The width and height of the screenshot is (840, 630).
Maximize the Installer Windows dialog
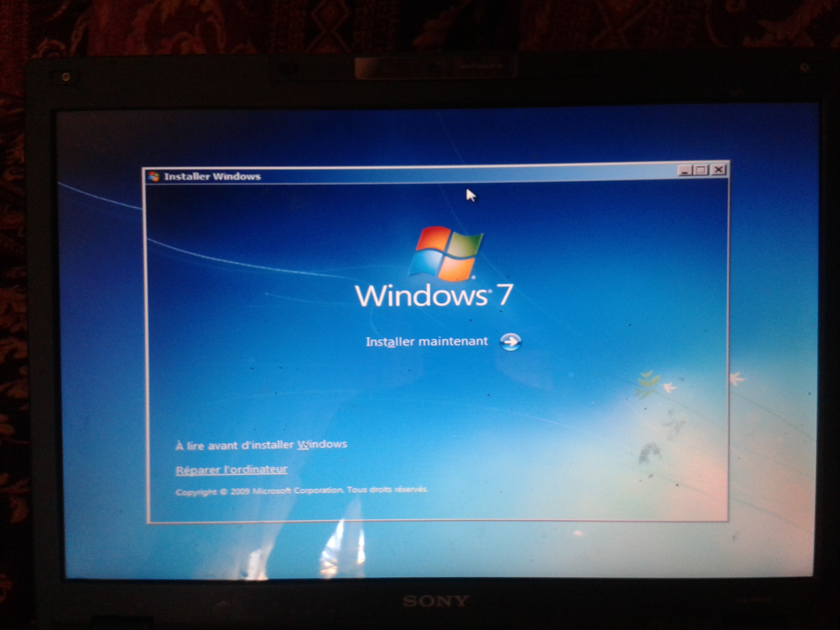(x=701, y=170)
